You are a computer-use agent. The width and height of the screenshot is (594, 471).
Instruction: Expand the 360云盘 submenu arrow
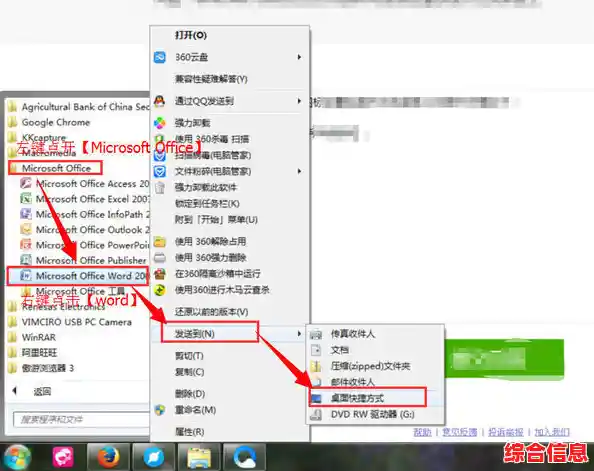click(299, 57)
